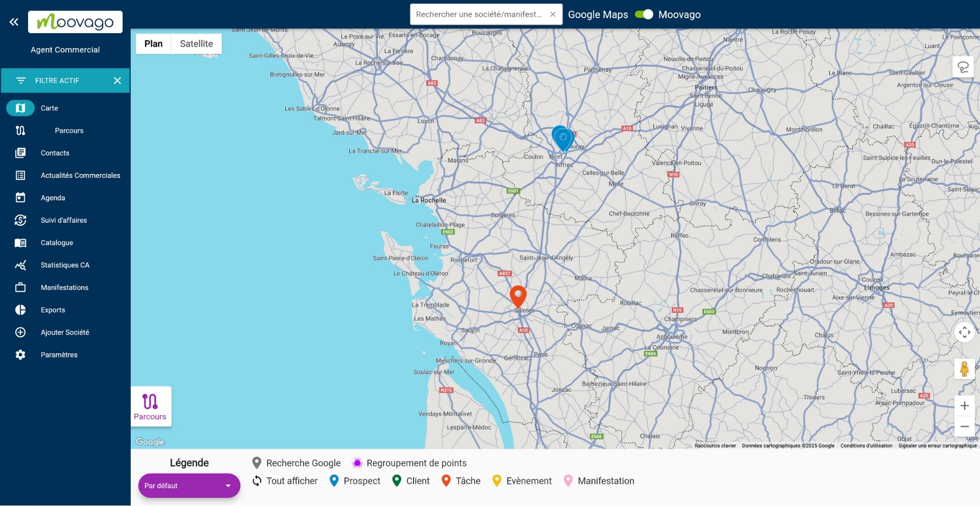
Task: Dismiss the FILTRE ACTIF banner
Action: coord(117,80)
